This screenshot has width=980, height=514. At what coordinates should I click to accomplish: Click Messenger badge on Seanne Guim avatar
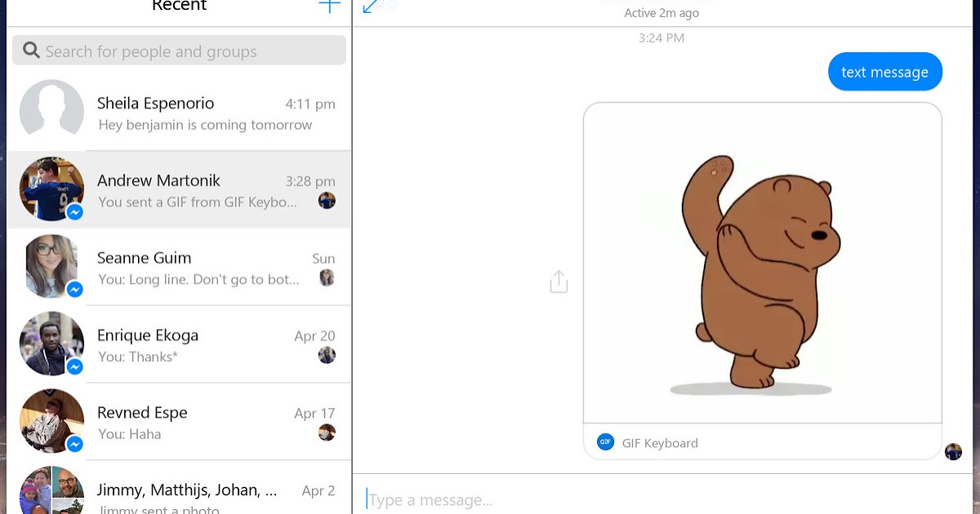74,290
